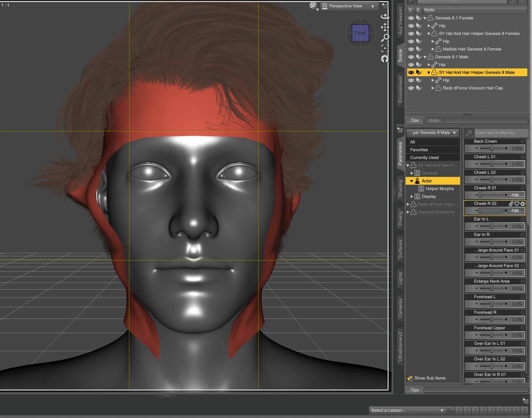Screen dimensions: 532x418
Task: Select the Currently Used filter
Action: click(x=424, y=157)
